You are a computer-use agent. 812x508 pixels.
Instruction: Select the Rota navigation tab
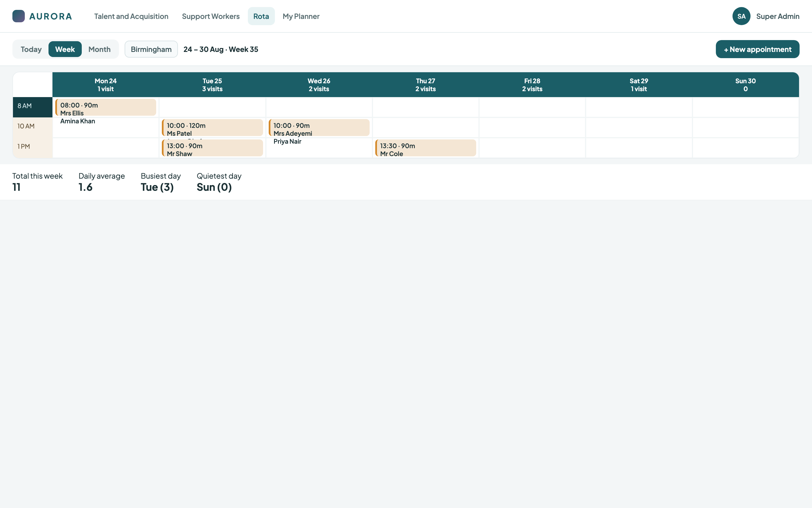[261, 16]
